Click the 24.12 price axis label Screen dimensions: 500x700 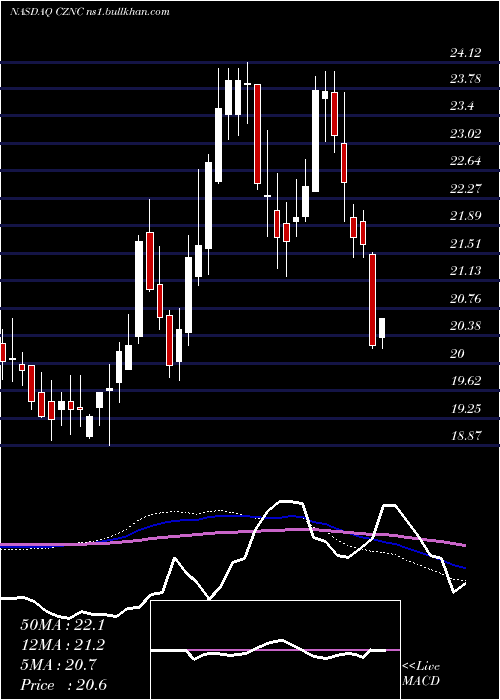pos(466,53)
